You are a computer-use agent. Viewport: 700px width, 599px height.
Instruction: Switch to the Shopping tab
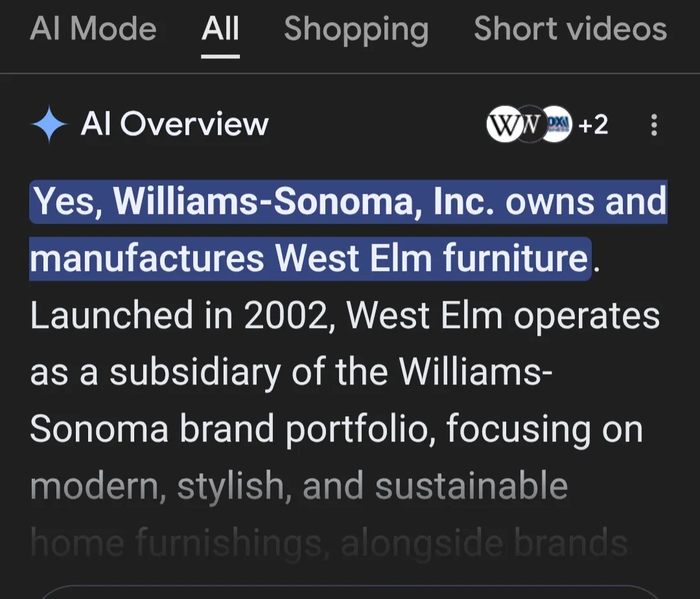point(356,29)
